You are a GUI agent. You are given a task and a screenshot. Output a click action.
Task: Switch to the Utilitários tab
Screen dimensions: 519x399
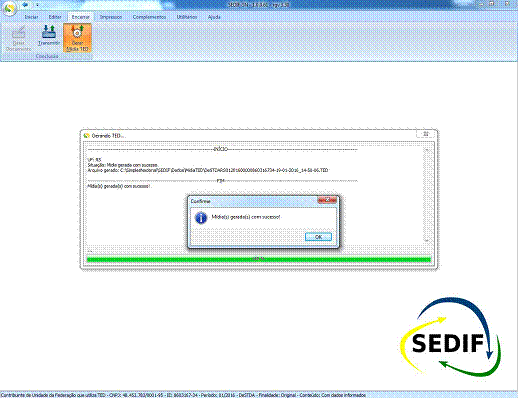(x=187, y=17)
